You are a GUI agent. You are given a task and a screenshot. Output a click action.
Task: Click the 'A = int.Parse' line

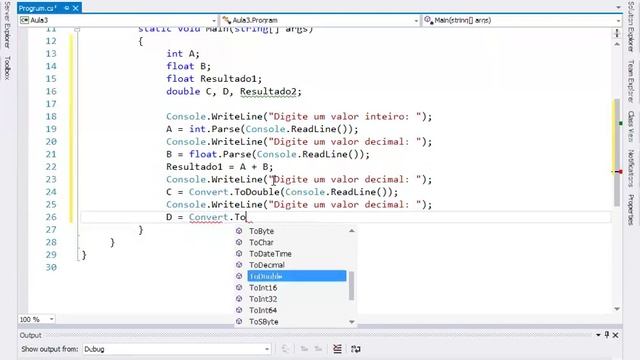click(262, 129)
